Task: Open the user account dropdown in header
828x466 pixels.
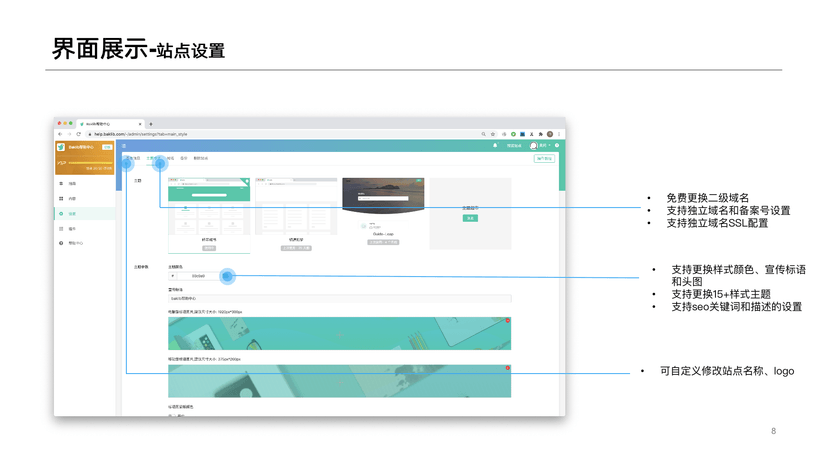Action: (x=540, y=146)
